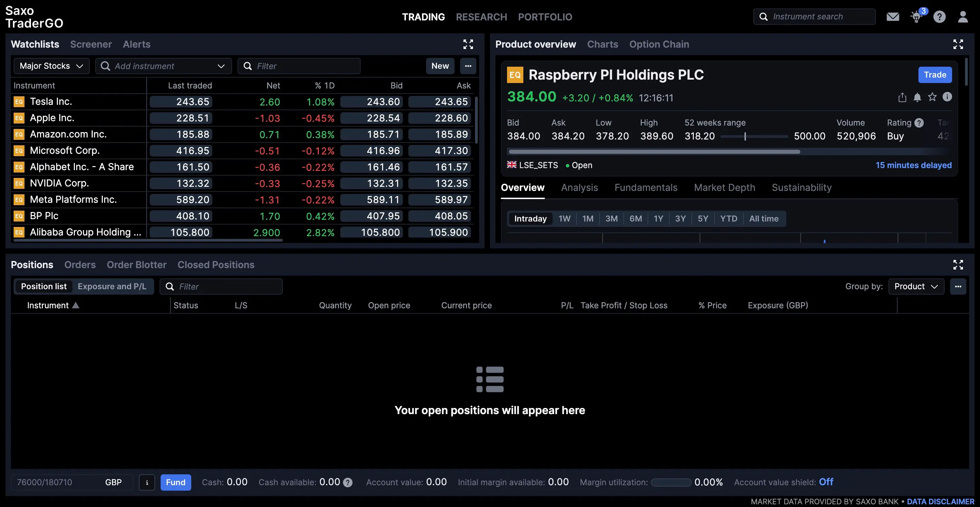Click the blue Trade button
Image resolution: width=980 pixels, height=507 pixels.
pos(935,75)
